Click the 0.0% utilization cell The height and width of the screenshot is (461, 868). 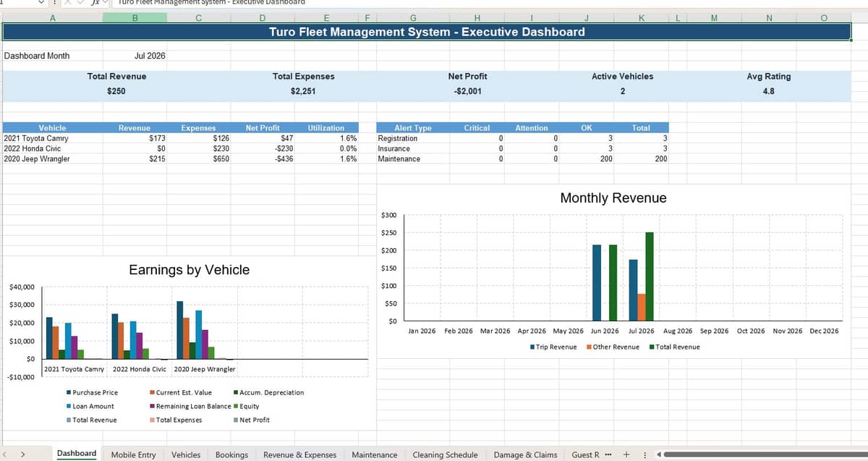(x=326, y=148)
